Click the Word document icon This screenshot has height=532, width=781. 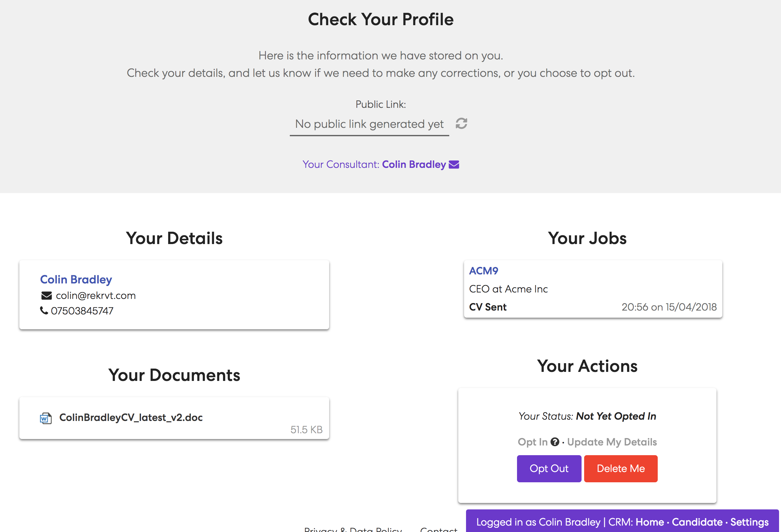[46, 418]
